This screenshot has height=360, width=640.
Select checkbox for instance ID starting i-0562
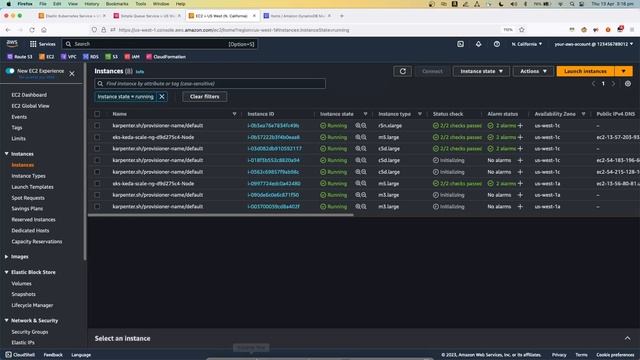[x=97, y=172]
